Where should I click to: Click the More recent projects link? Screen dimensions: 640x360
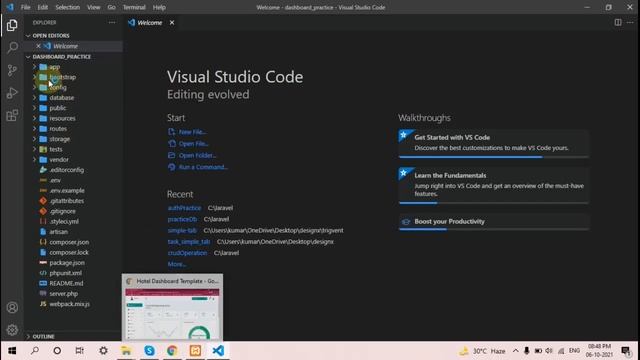click(x=176, y=264)
